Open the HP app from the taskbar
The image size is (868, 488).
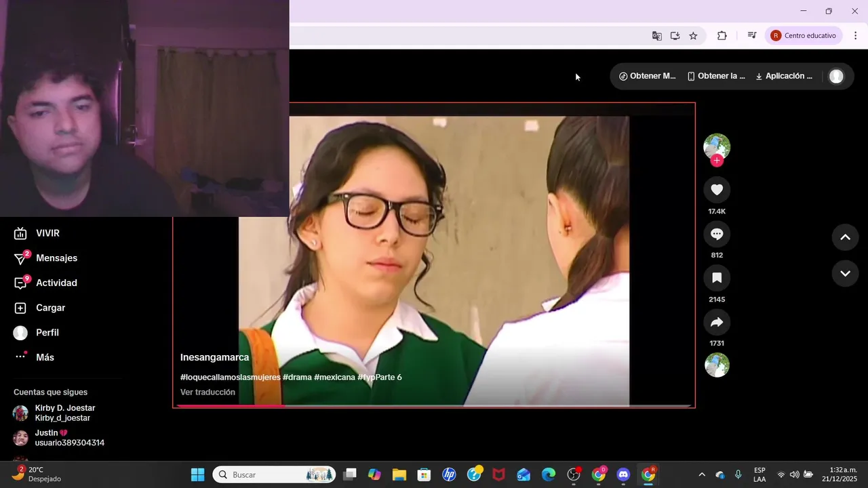pyautogui.click(x=449, y=474)
